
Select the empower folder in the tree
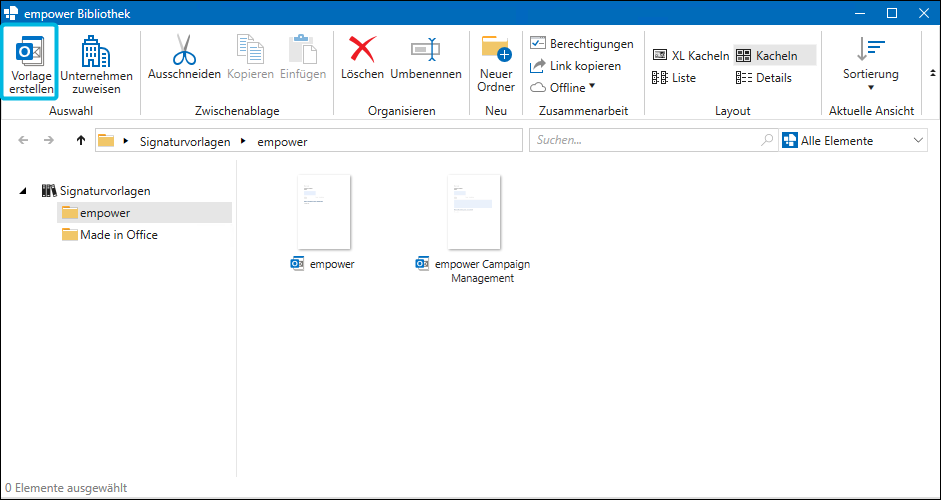144,212
